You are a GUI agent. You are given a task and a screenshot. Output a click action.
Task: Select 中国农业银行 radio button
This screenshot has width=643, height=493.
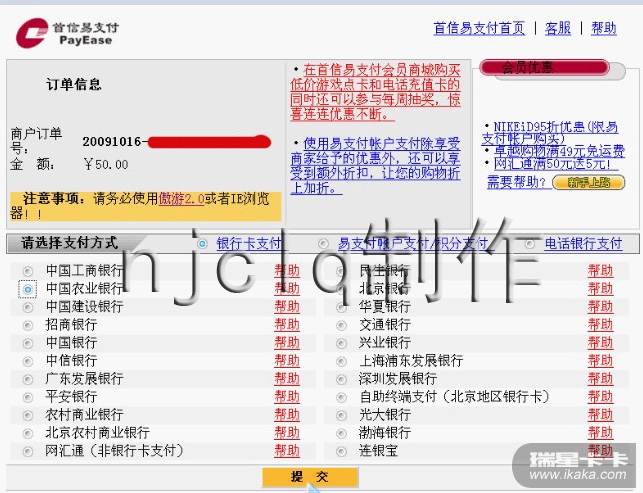pos(28,289)
